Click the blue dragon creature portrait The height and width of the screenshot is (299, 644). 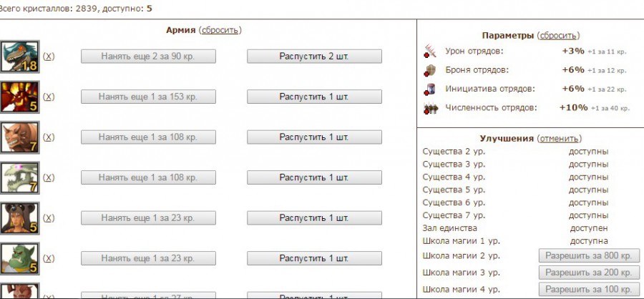point(20,57)
